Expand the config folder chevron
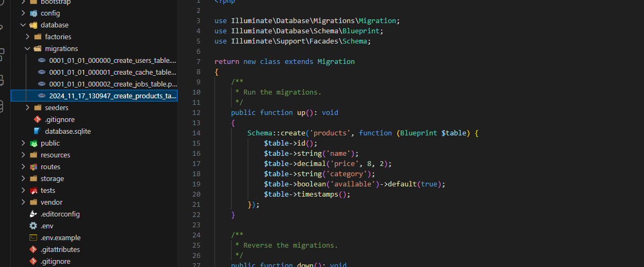The width and height of the screenshot is (644, 267). [x=23, y=13]
